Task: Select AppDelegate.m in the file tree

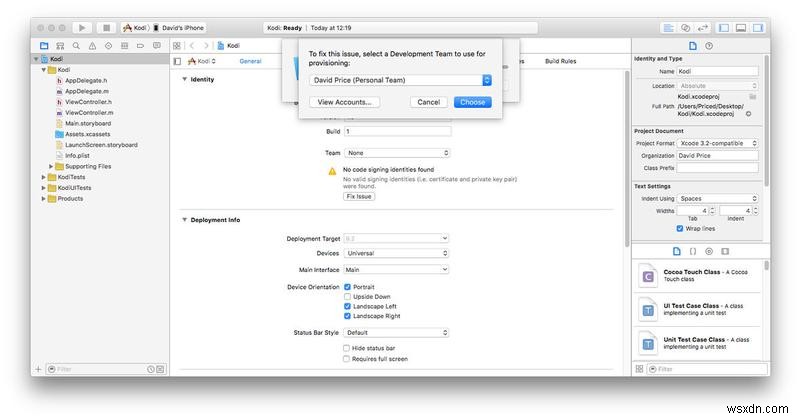Action: (86, 91)
